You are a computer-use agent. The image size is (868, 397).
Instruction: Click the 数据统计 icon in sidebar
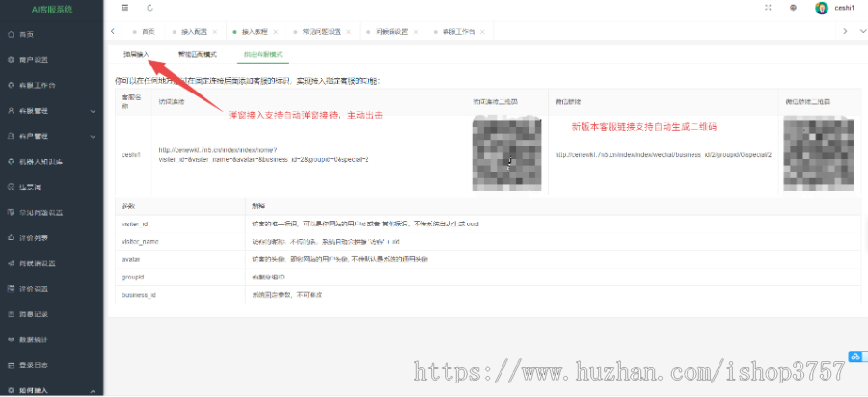[11, 339]
